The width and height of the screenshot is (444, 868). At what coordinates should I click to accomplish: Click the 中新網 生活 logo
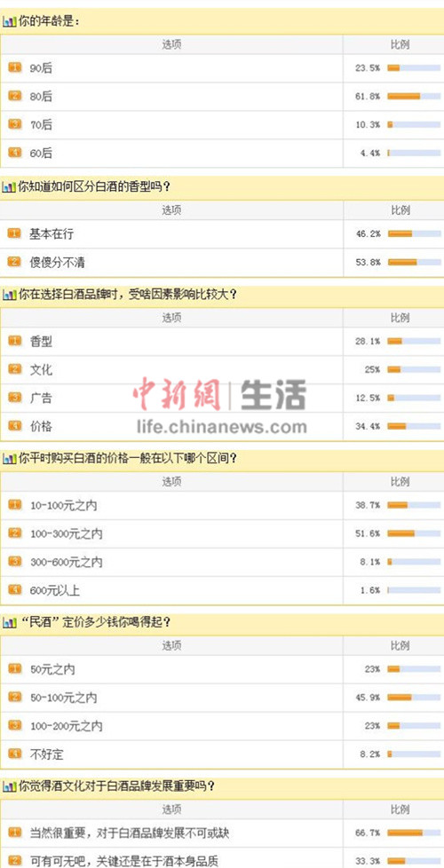220,394
